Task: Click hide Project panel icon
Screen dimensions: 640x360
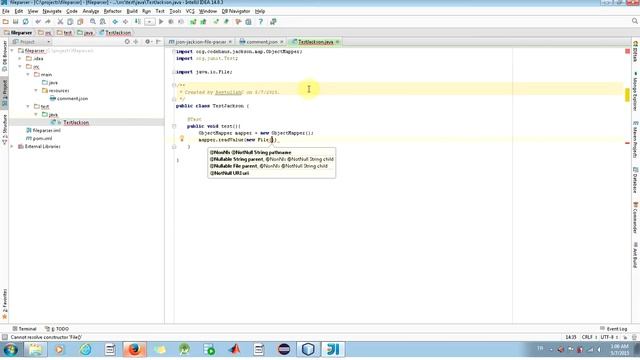Action: pyautogui.click(x=158, y=42)
